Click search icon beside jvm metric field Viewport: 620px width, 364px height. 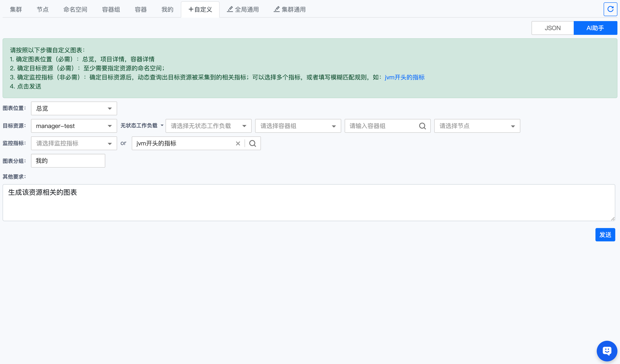pos(253,143)
